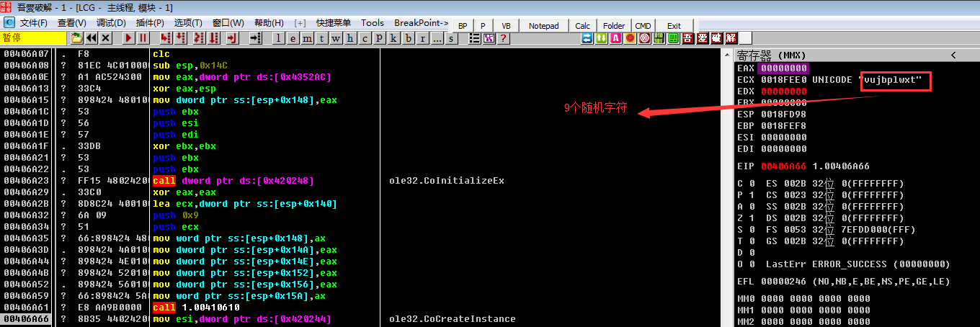
Task: Click the VB button
Action: [506, 26]
